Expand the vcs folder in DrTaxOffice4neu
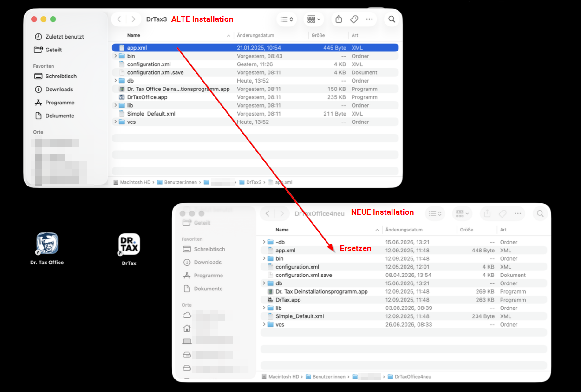The height and width of the screenshot is (392, 581). click(264, 324)
